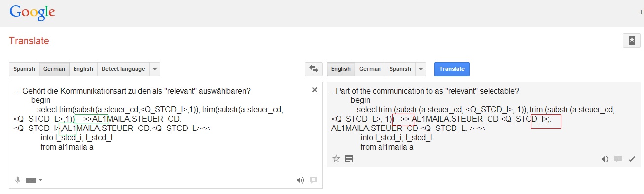Choose Spanish as target language
This screenshot has width=644, height=194.
(x=400, y=69)
